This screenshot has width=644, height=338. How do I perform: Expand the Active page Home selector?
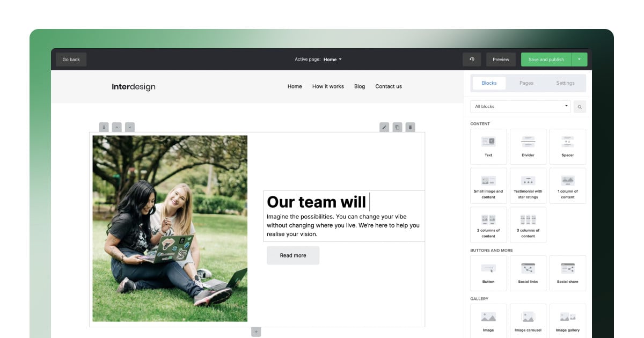click(332, 60)
